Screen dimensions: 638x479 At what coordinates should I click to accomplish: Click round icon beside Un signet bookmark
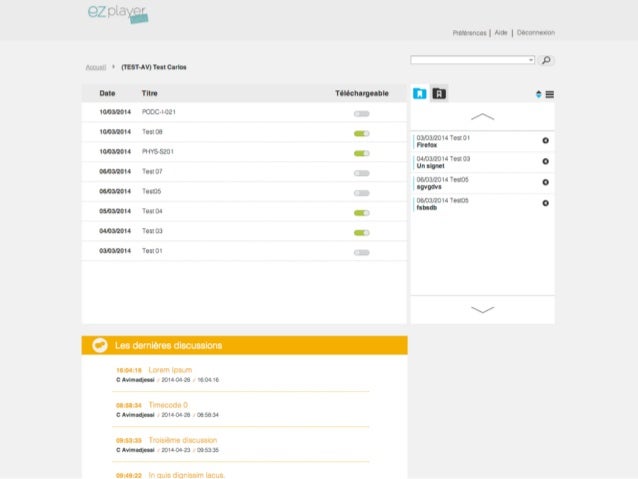pyautogui.click(x=546, y=162)
